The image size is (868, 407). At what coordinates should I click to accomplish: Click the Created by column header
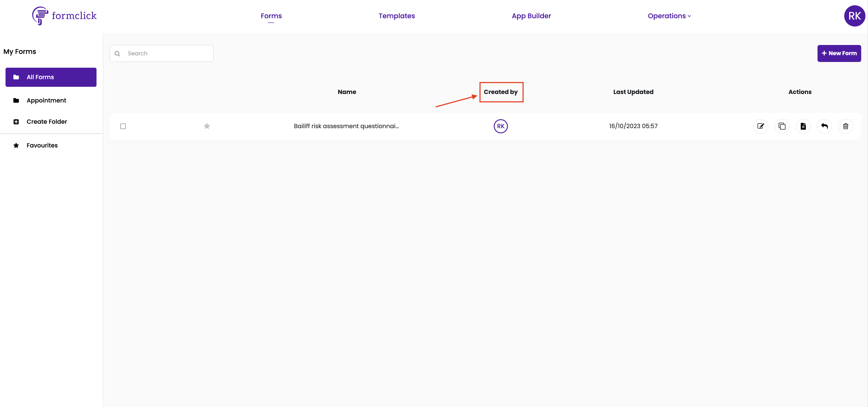coord(500,92)
